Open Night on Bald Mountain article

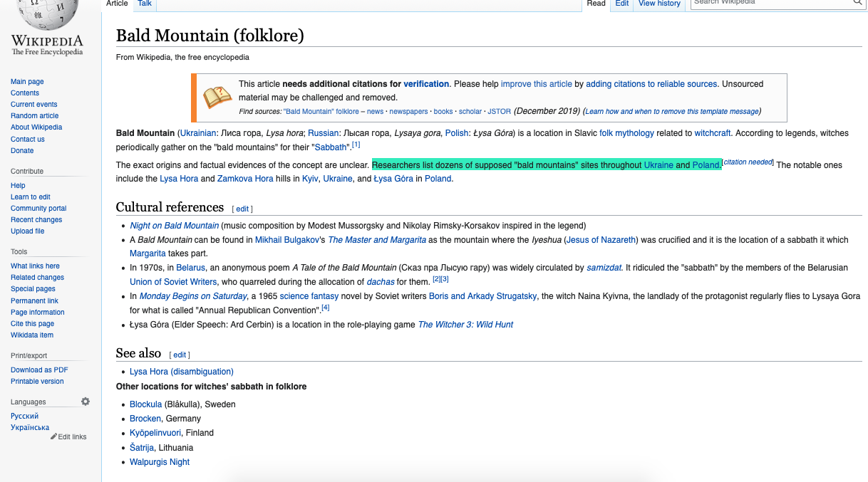pos(175,226)
